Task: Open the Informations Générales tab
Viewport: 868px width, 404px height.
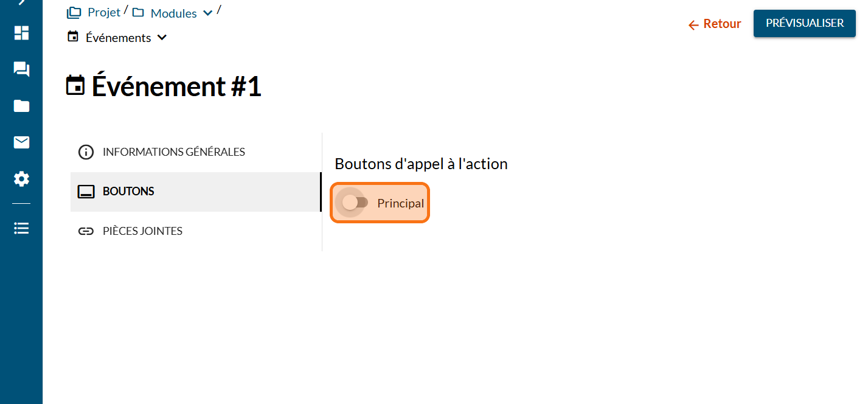Action: point(173,152)
